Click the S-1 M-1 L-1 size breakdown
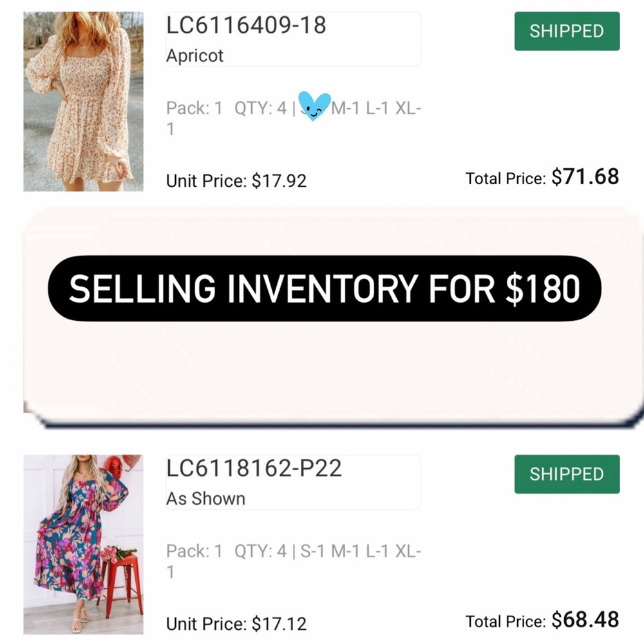 (345, 551)
